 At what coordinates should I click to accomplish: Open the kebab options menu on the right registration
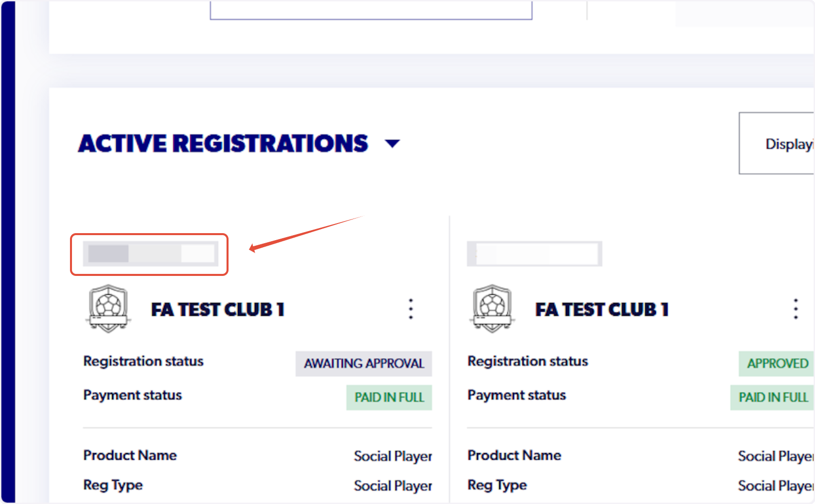pyautogui.click(x=795, y=309)
